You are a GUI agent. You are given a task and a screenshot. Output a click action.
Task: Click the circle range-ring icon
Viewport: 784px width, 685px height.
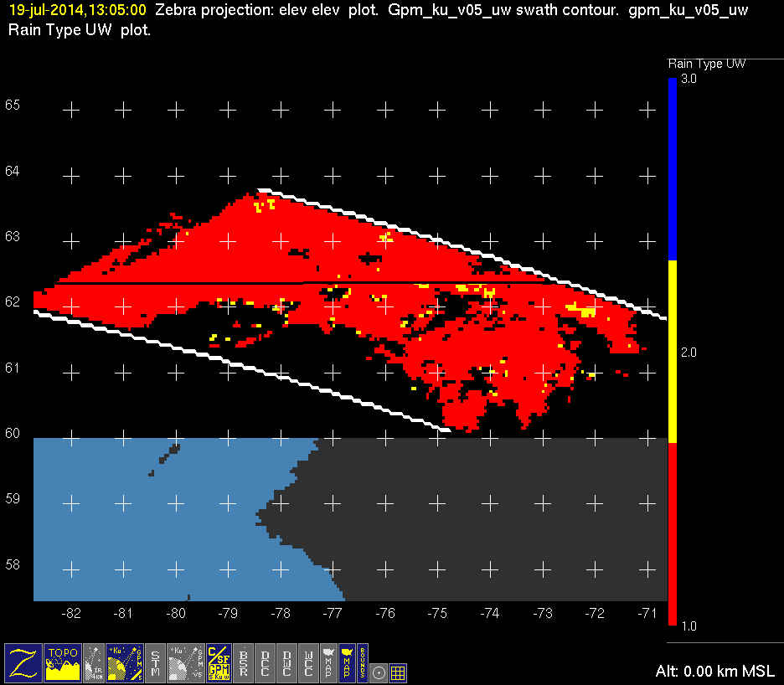[379, 672]
